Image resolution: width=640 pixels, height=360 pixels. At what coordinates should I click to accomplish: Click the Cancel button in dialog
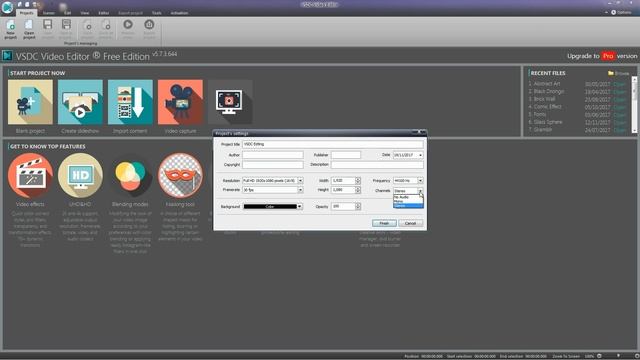point(410,223)
